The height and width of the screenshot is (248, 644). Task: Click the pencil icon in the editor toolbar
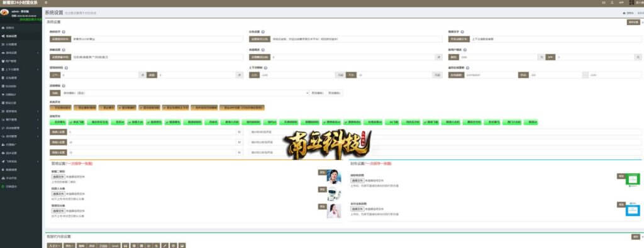[x=165, y=245]
